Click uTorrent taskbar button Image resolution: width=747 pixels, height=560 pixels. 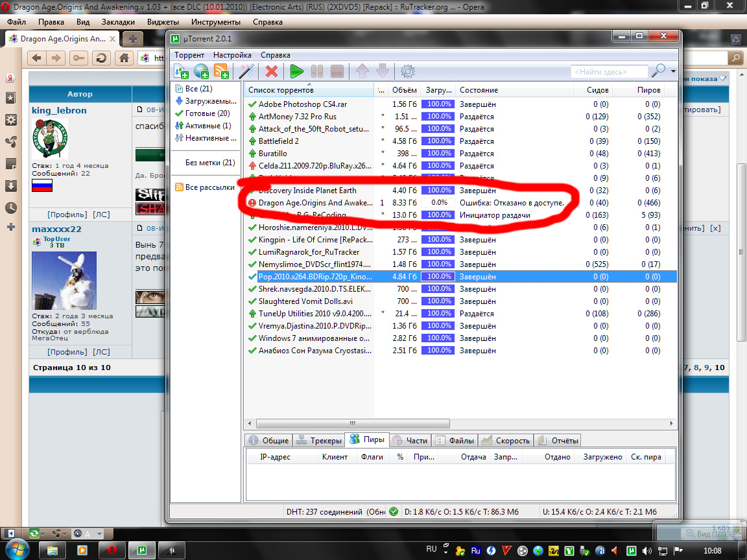click(142, 550)
